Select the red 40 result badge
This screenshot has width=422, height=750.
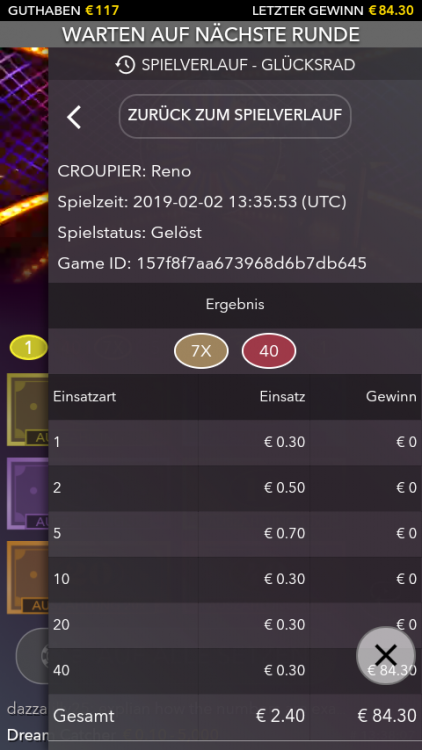269,351
